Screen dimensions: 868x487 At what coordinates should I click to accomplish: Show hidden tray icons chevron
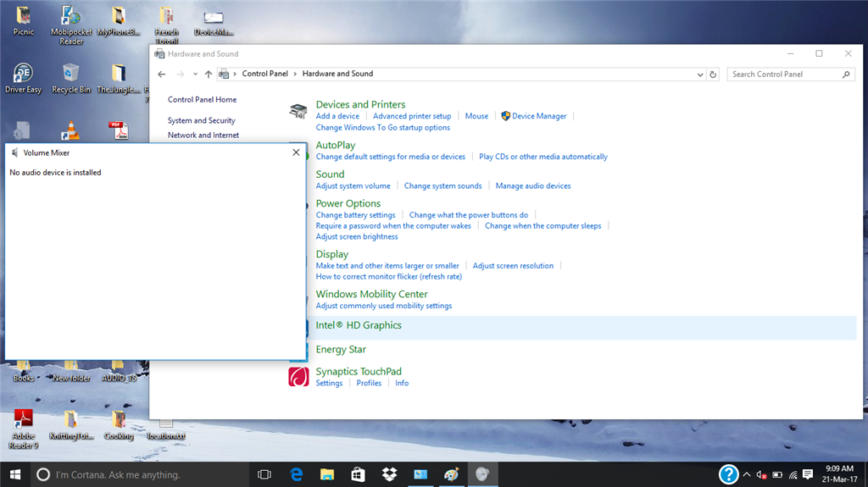tap(746, 475)
